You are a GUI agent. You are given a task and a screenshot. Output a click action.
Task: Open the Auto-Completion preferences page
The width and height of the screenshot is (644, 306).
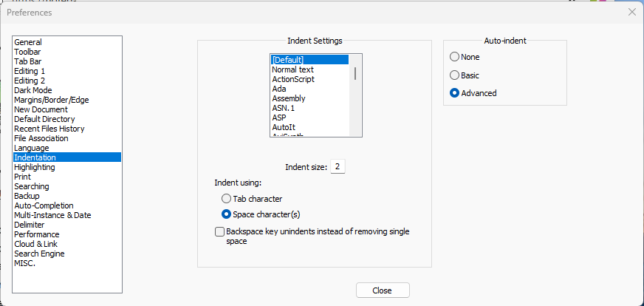tap(44, 205)
